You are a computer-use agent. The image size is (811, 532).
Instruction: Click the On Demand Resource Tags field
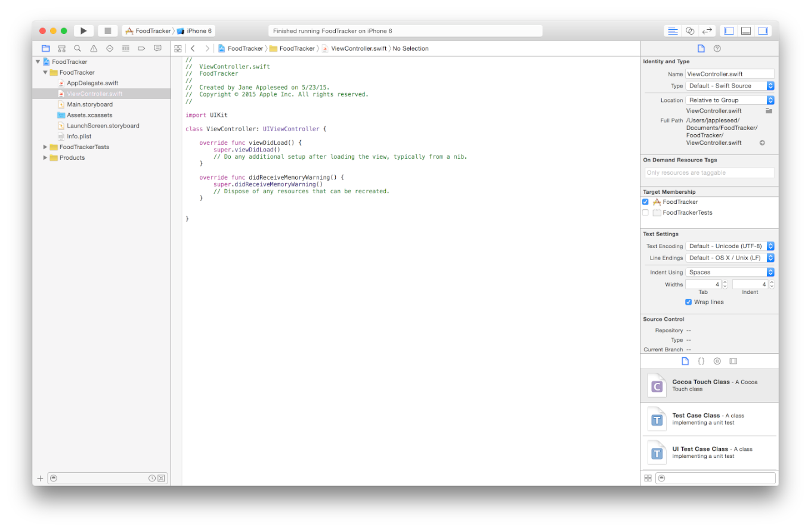(x=710, y=173)
